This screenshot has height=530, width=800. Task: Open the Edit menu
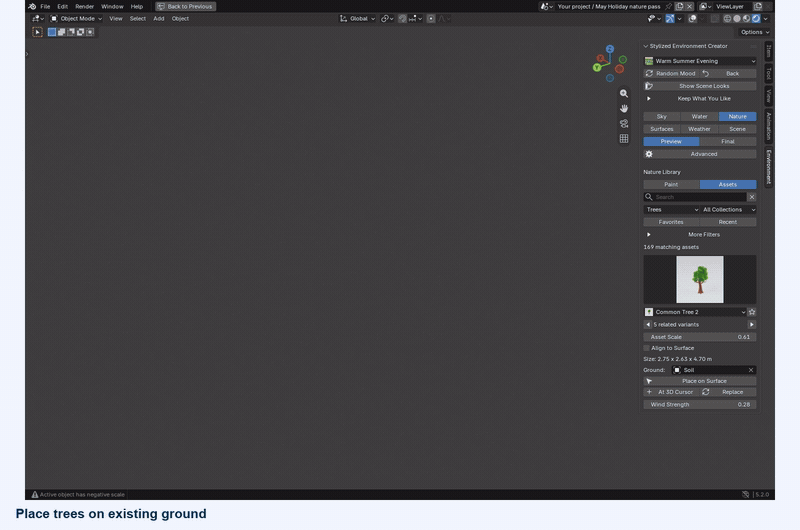click(62, 7)
